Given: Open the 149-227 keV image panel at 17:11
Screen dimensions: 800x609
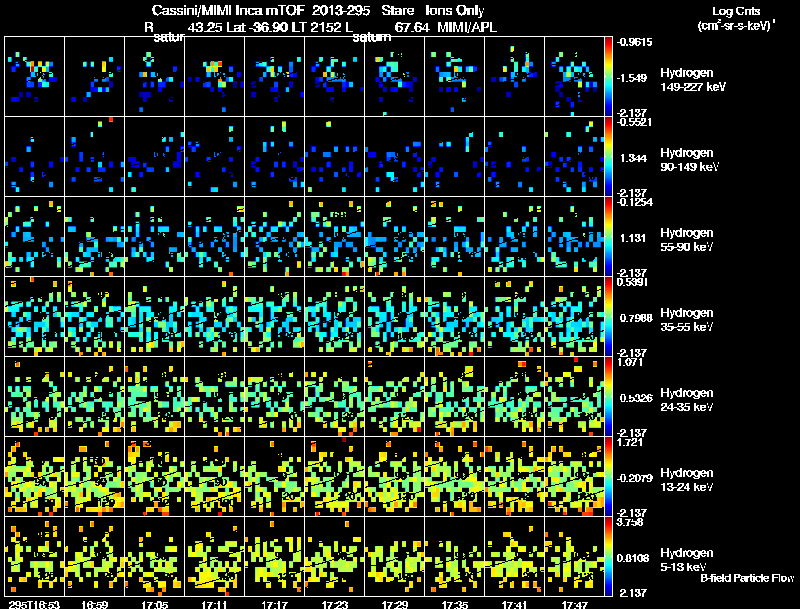Looking at the screenshot, I should click(x=214, y=77).
